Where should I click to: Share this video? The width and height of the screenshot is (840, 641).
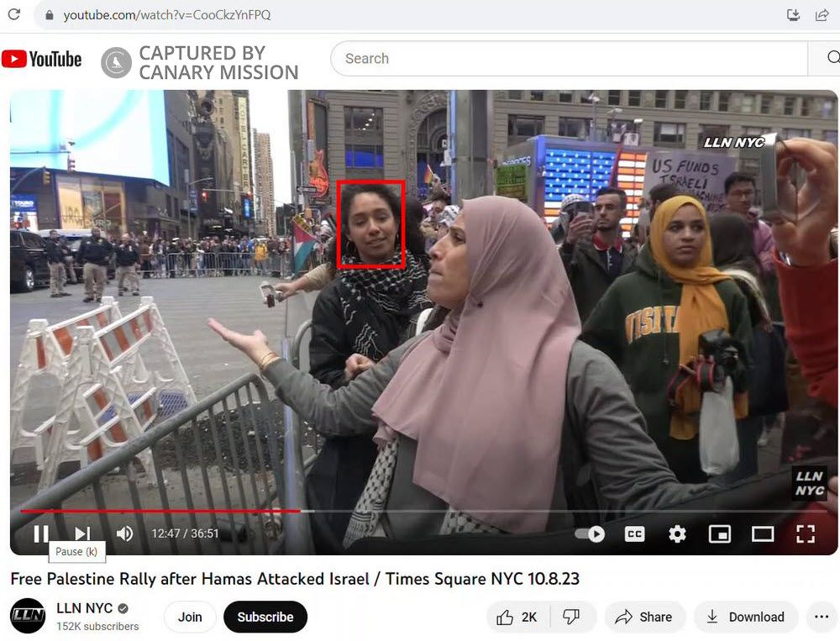coord(644,617)
